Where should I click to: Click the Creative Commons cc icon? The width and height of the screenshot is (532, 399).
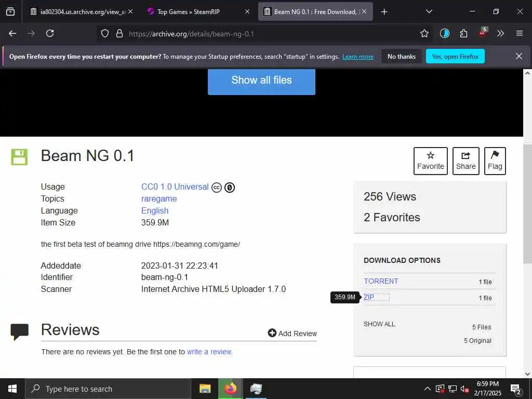(217, 187)
